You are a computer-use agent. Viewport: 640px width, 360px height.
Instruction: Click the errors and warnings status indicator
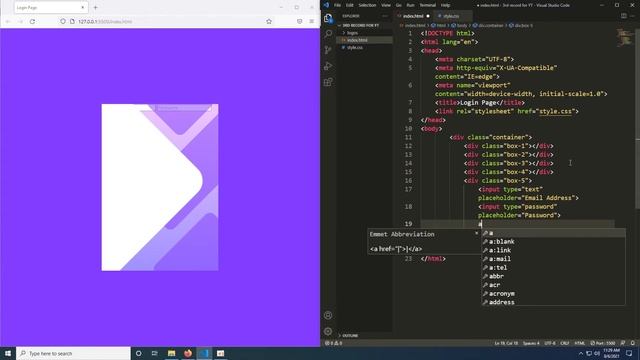click(x=333, y=343)
